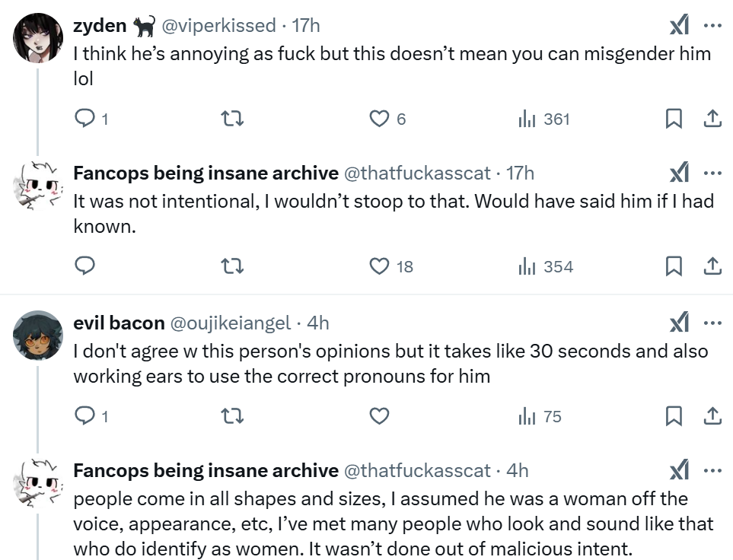
Task: Share evil bacon's tweet
Action: pyautogui.click(x=712, y=416)
